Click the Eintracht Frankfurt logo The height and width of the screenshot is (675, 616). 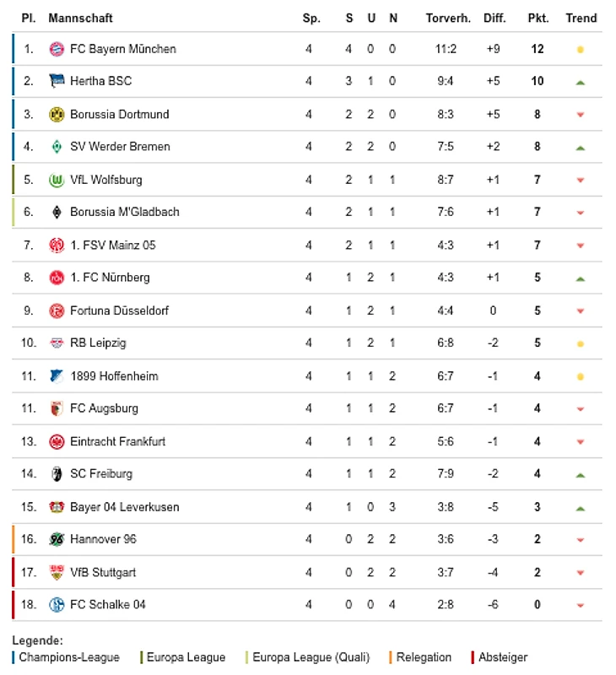57,441
